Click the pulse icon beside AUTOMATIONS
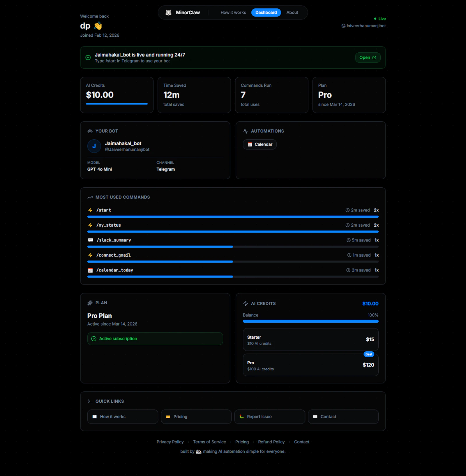This screenshot has height=476, width=466. (246, 131)
